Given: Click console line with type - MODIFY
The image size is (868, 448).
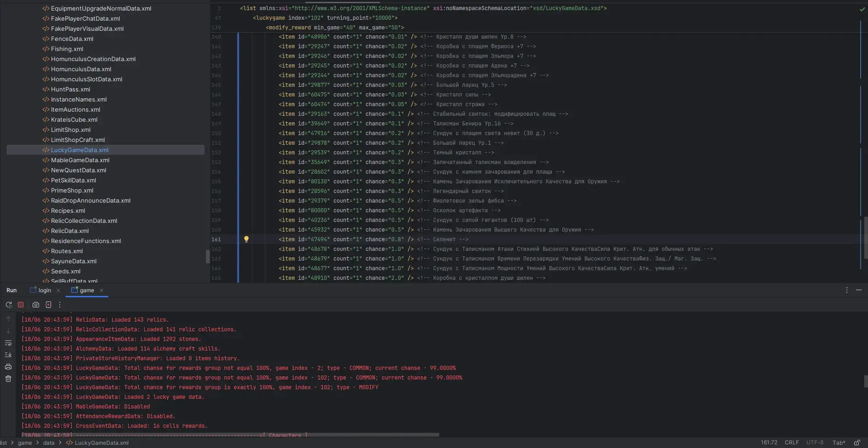Looking at the screenshot, I should pyautogui.click(x=200, y=387).
